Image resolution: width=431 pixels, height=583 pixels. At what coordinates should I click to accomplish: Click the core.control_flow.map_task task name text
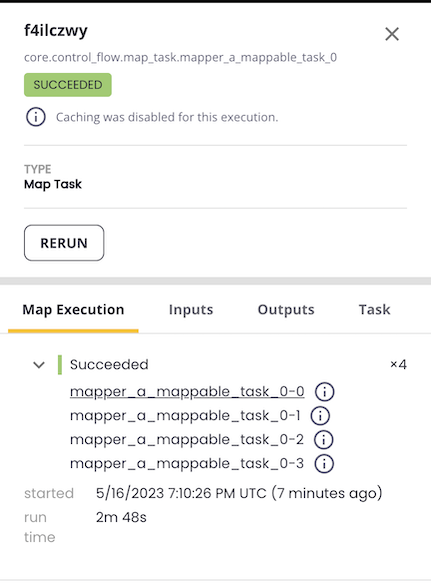pyautogui.click(x=180, y=57)
